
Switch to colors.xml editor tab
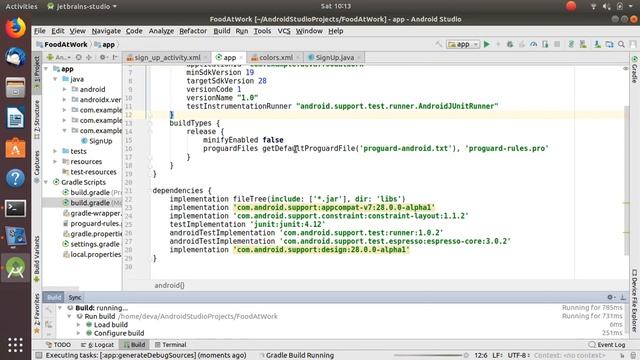pos(276,58)
